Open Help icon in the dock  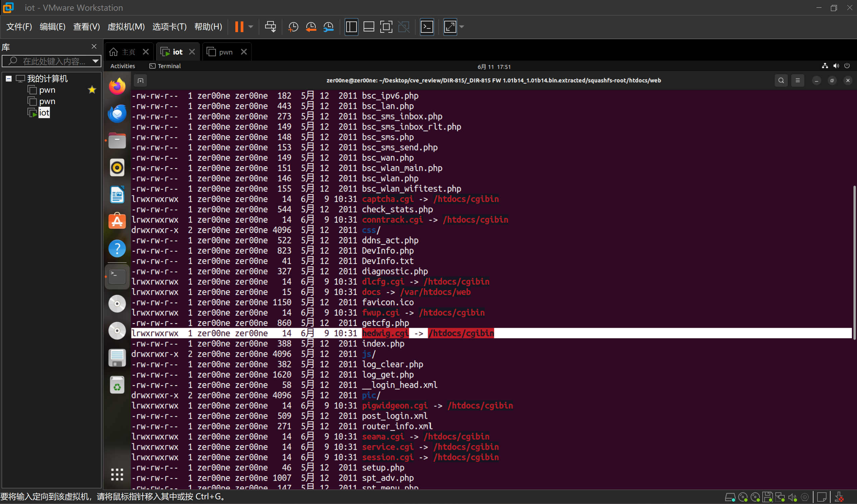(117, 249)
